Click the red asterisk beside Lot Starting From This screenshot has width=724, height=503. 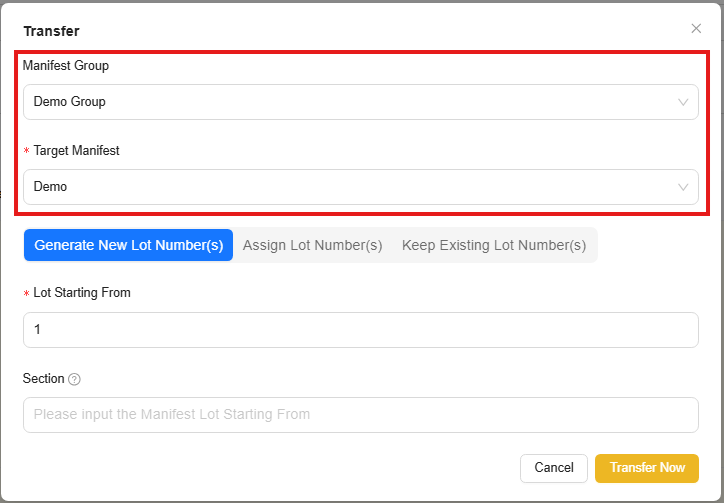[27, 294]
